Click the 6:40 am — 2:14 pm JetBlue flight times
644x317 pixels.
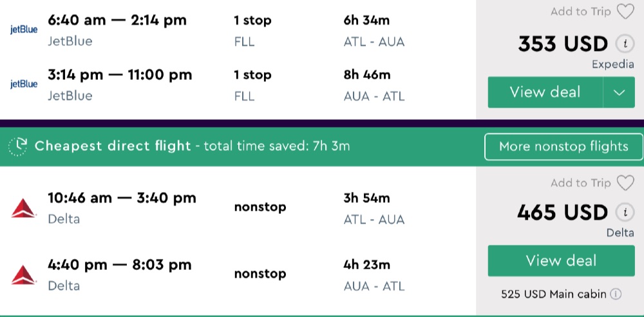click(117, 20)
